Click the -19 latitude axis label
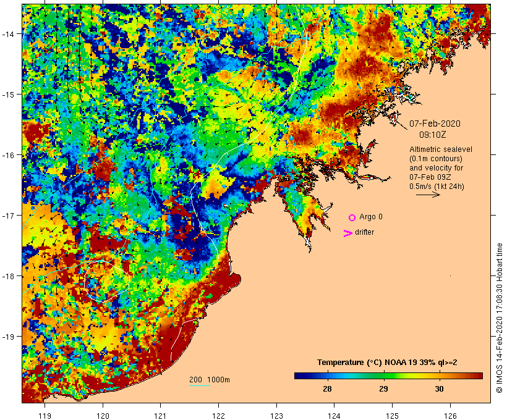 pyautogui.click(x=8, y=337)
